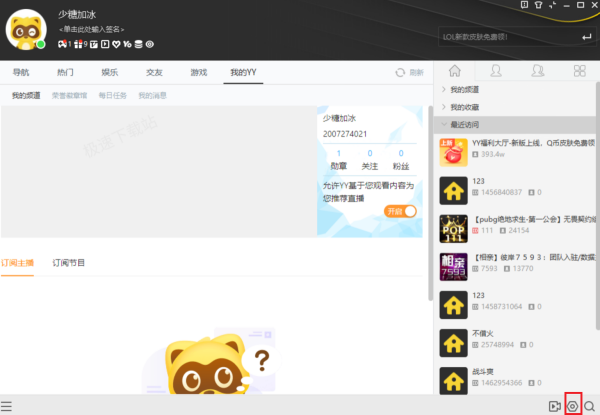Toggle the 开启 recommendation switch off

click(400, 211)
